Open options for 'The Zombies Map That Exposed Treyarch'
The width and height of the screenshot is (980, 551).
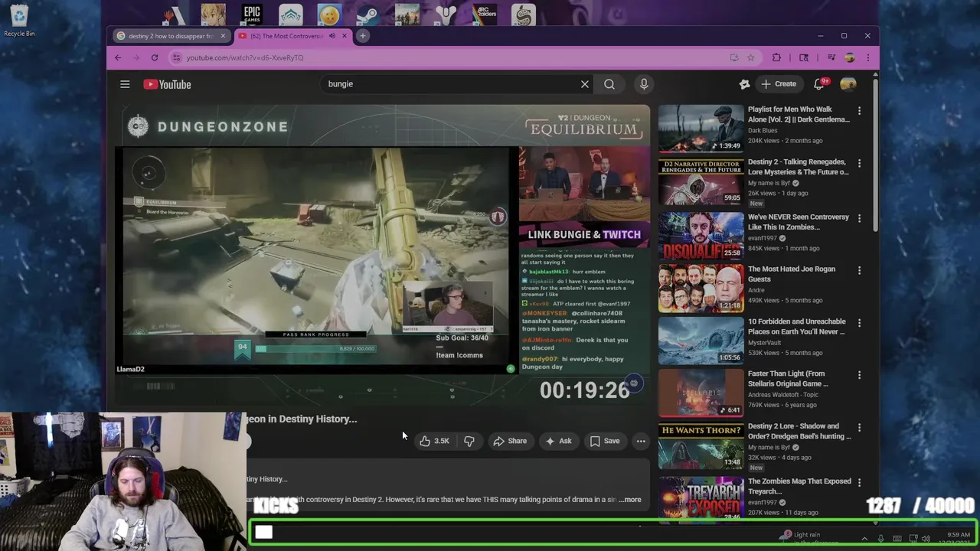pos(859,483)
